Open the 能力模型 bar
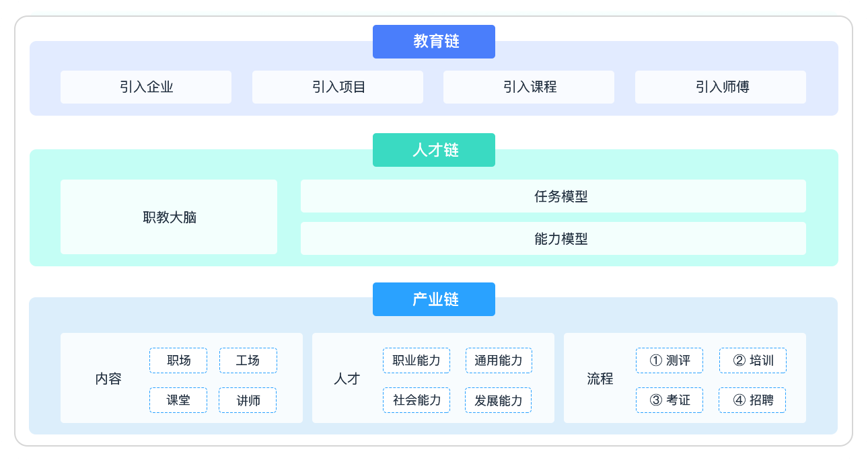Image resolution: width=868 pixels, height=460 pixels. (x=553, y=239)
